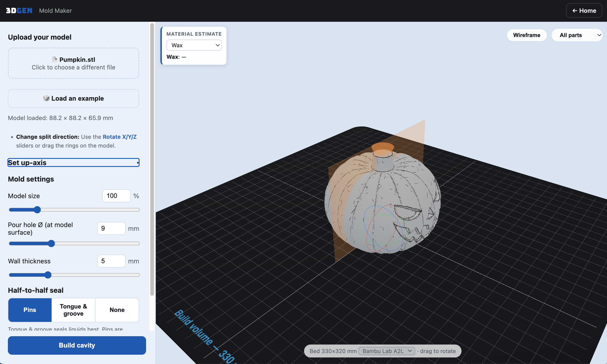
Task: Click the 'Wax: —' estimate text
Action: coord(176,57)
